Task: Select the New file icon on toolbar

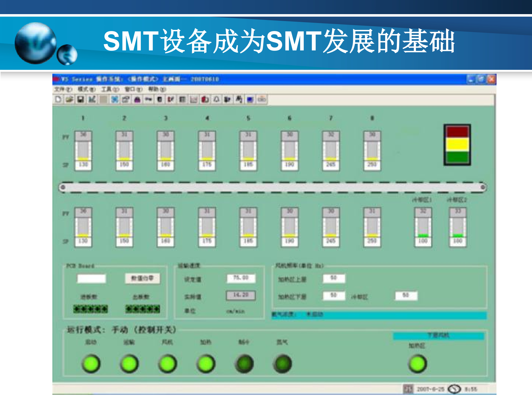Action: pyautogui.click(x=58, y=100)
